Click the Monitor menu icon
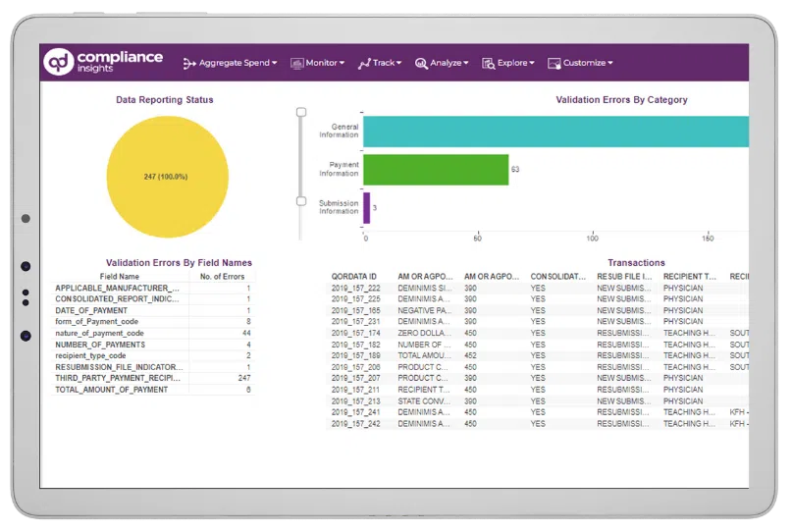Viewport: 792px width, 532px height. click(296, 63)
